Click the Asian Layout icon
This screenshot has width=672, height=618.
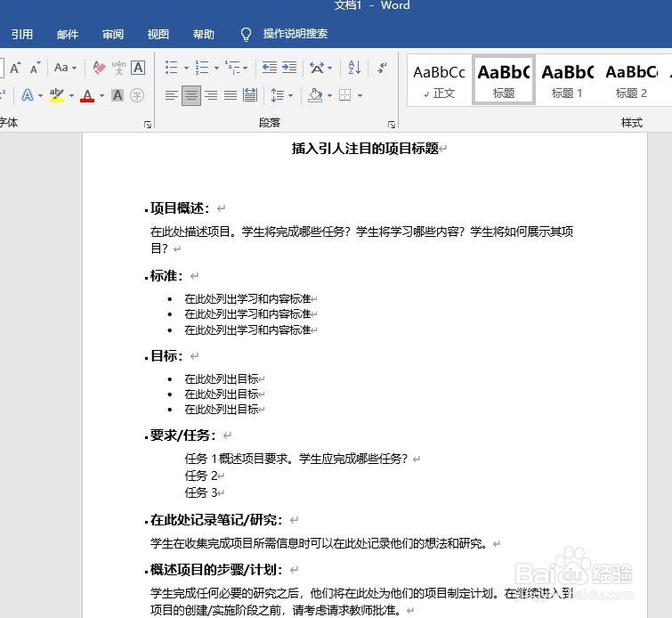point(317,68)
